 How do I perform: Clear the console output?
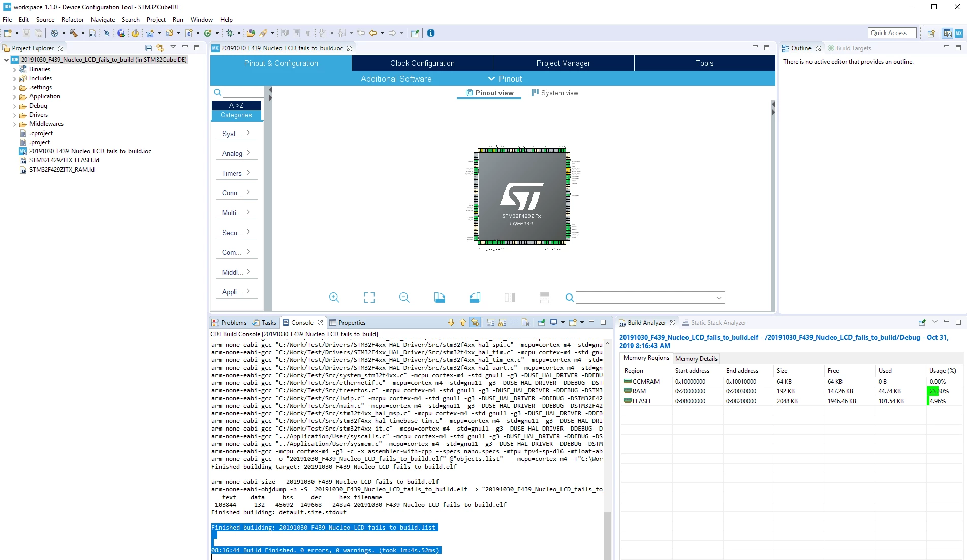click(526, 322)
